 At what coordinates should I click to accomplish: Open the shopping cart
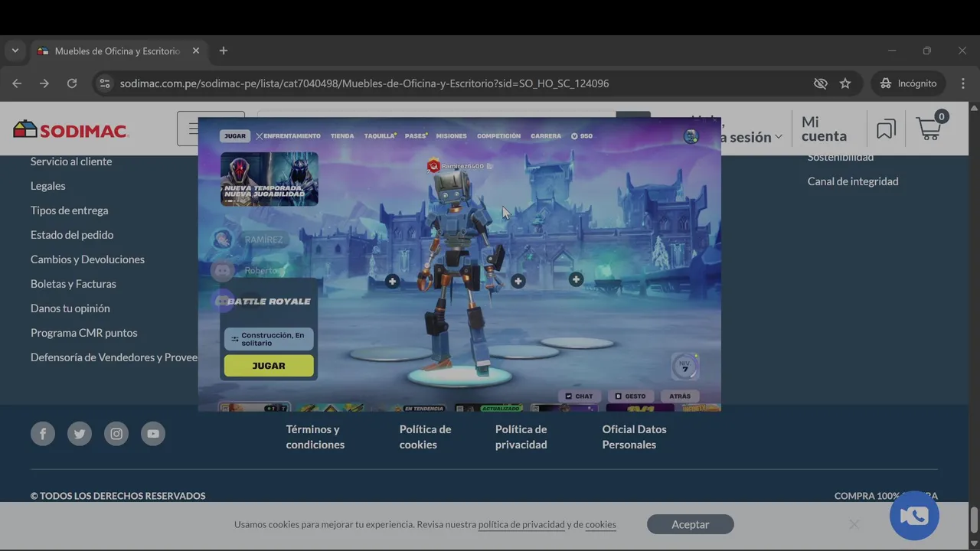(930, 127)
